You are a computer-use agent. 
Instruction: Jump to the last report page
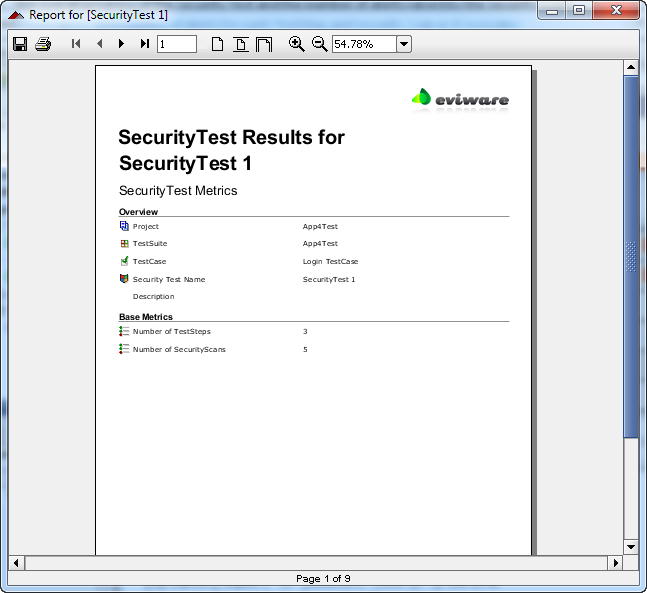(144, 44)
